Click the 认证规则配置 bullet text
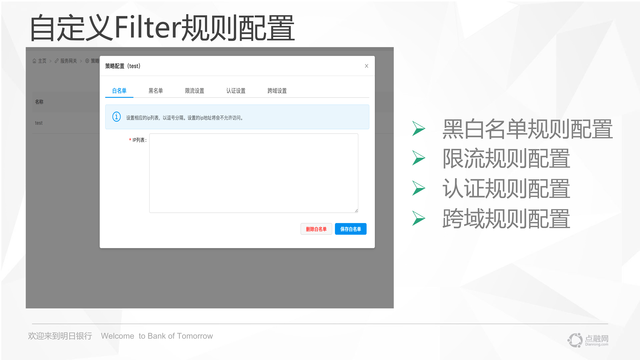Viewport: 640px width, 360px height. [x=506, y=189]
